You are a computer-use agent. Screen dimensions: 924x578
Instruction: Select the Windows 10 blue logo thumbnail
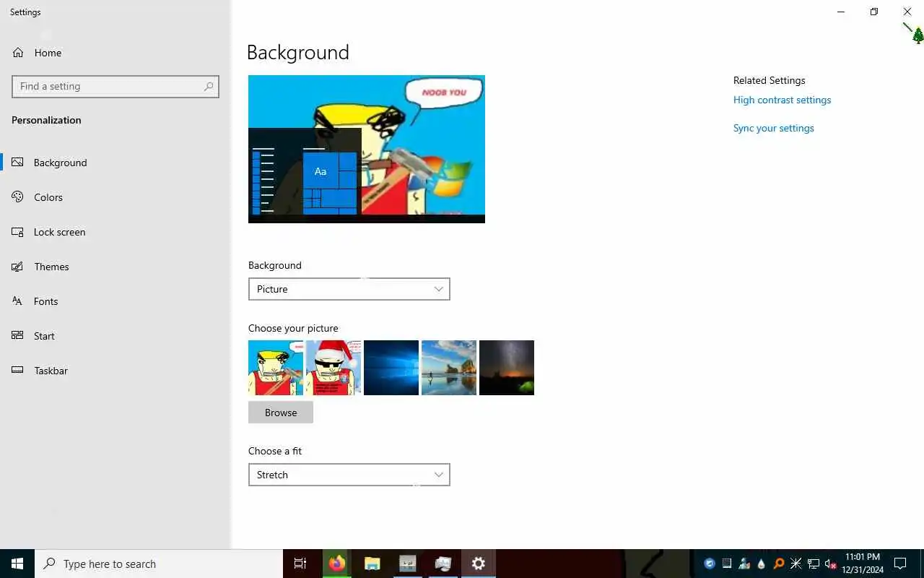click(391, 368)
